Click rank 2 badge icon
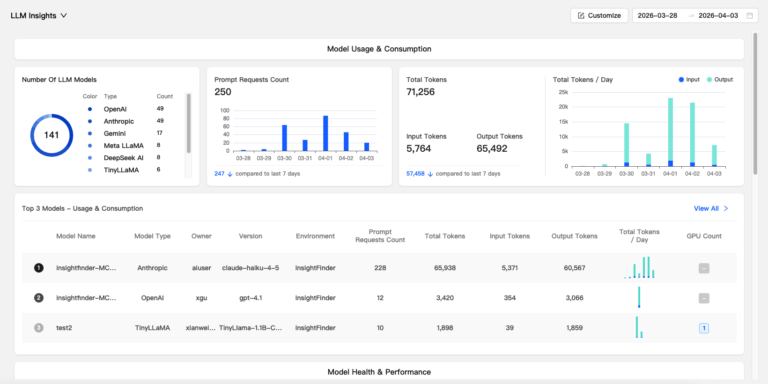 point(39,298)
